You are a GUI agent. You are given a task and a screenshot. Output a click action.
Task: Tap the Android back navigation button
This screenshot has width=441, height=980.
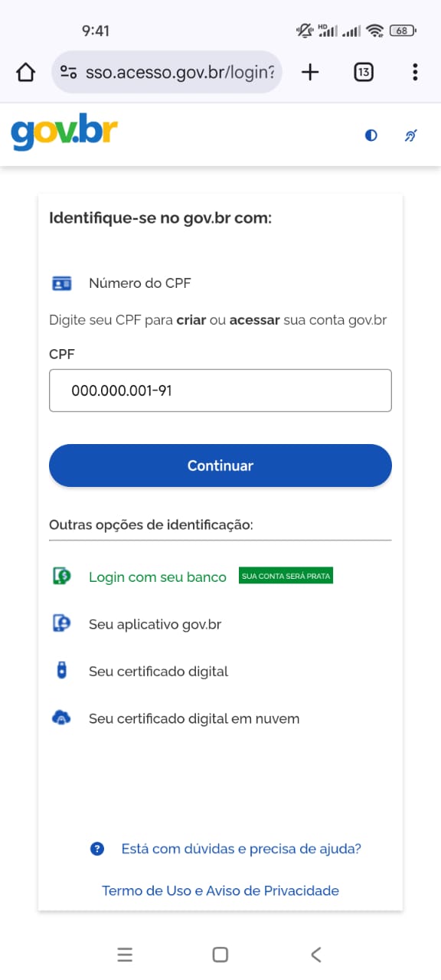316,955
